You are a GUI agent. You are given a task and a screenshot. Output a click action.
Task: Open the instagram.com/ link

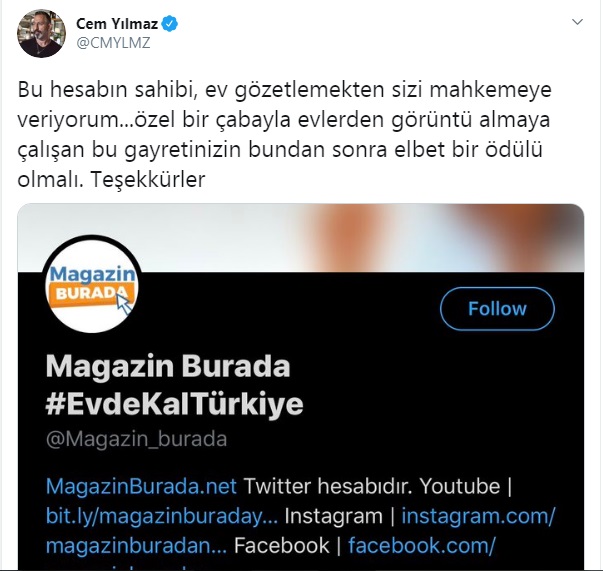(478, 516)
